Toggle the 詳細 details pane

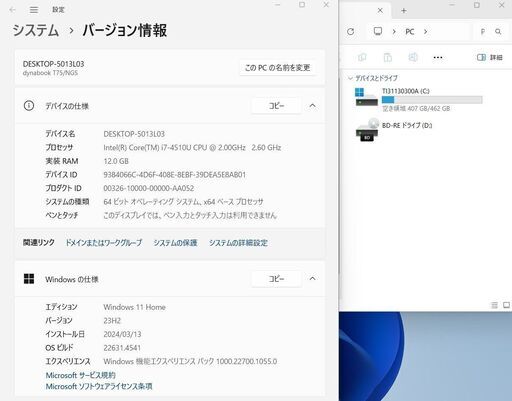pyautogui.click(x=489, y=57)
